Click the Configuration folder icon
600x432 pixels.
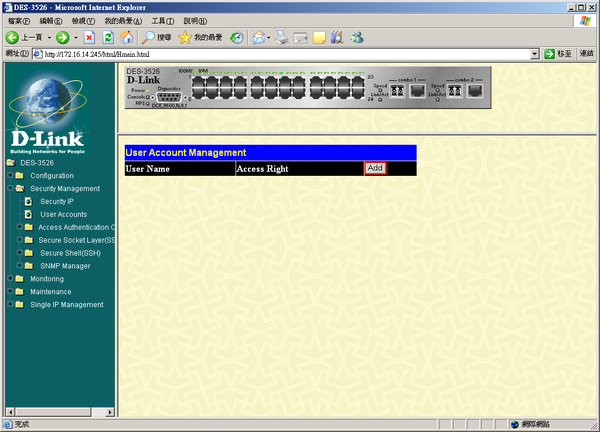20,176
